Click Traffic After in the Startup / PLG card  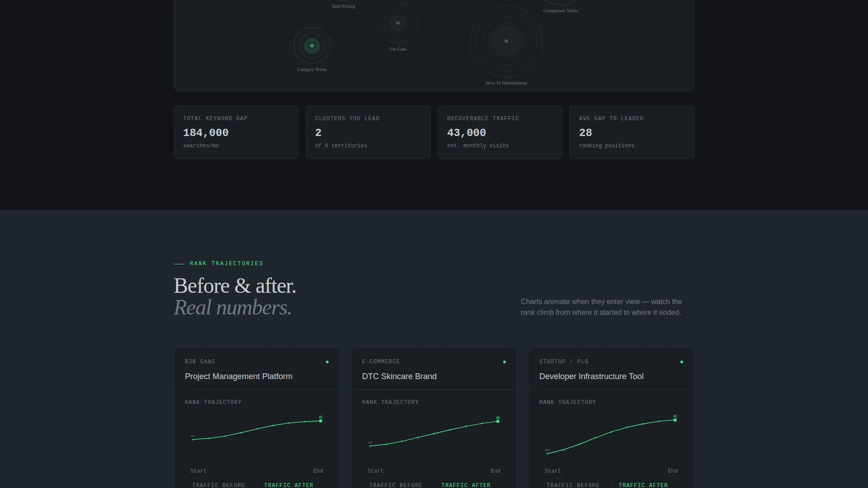point(643,485)
